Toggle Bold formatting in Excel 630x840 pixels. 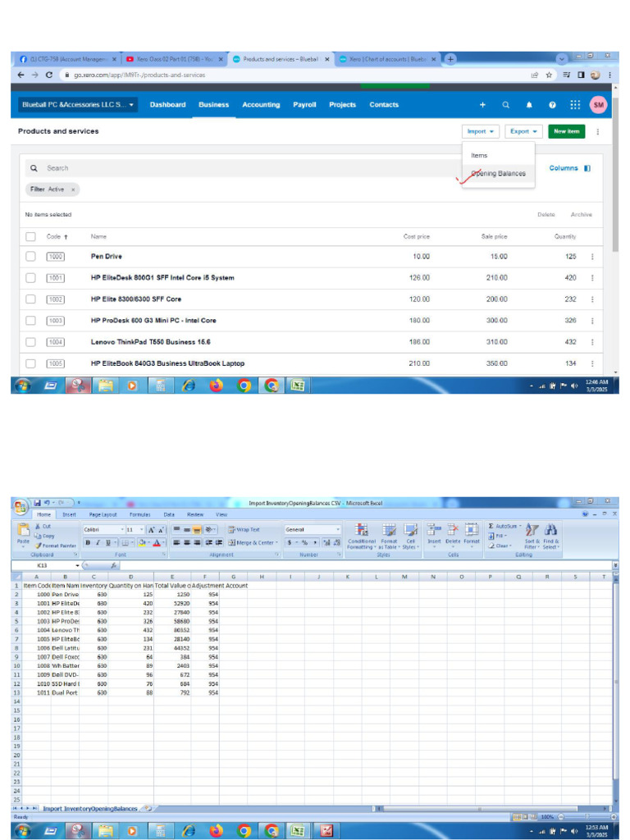tap(88, 543)
